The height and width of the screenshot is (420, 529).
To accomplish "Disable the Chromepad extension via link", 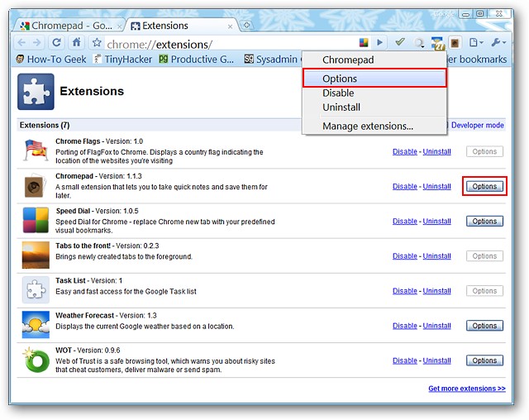I will coord(405,187).
